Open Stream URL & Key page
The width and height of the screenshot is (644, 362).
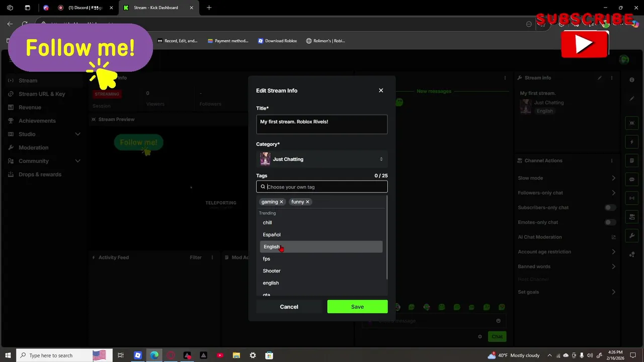click(x=42, y=94)
